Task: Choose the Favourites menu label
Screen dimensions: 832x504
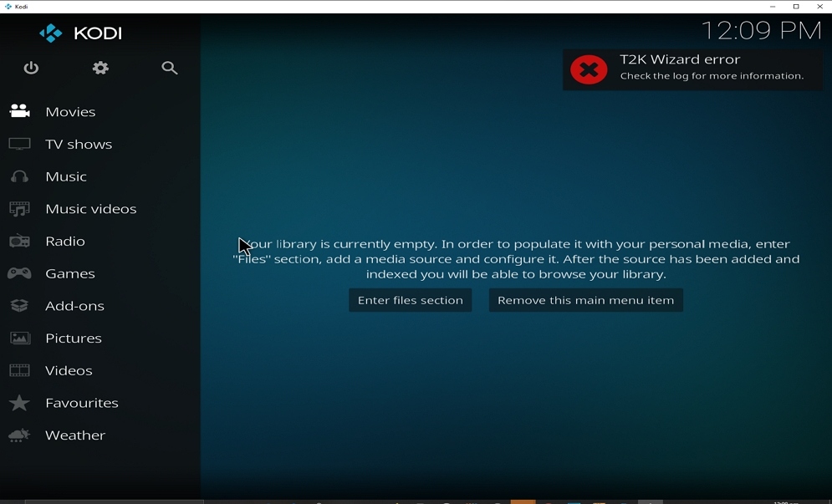Action: tap(82, 403)
